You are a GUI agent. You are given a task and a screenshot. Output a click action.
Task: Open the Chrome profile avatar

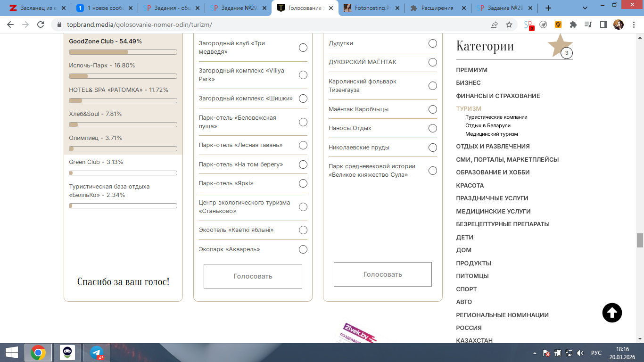pyautogui.click(x=618, y=25)
